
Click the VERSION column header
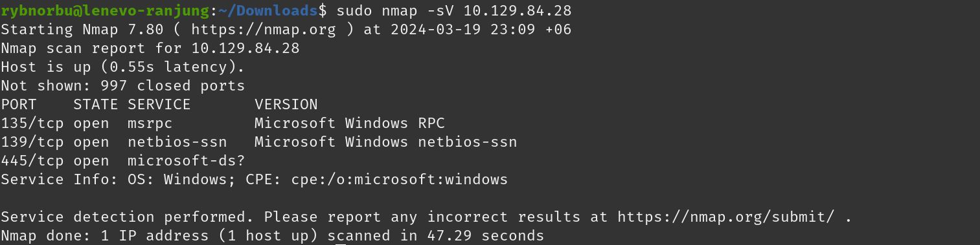point(286,104)
